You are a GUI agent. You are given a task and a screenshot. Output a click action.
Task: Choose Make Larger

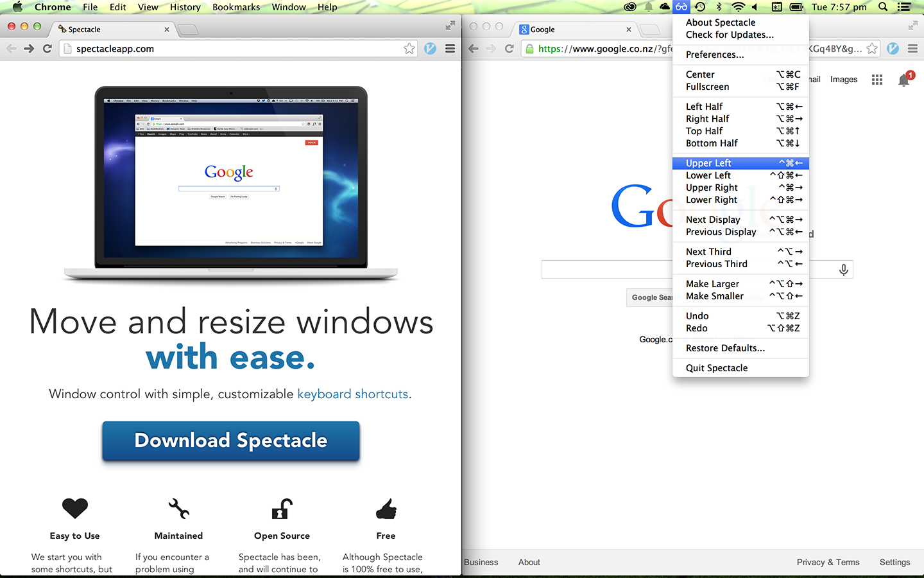click(x=740, y=284)
